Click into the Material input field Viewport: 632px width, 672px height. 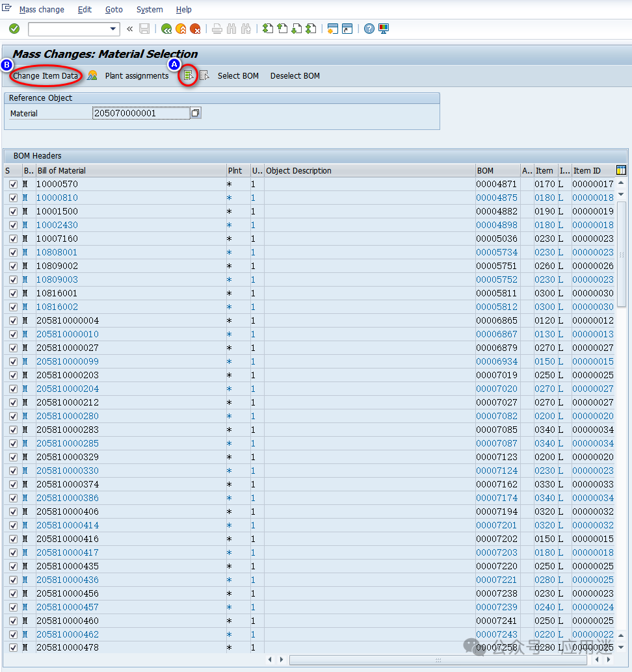click(140, 113)
